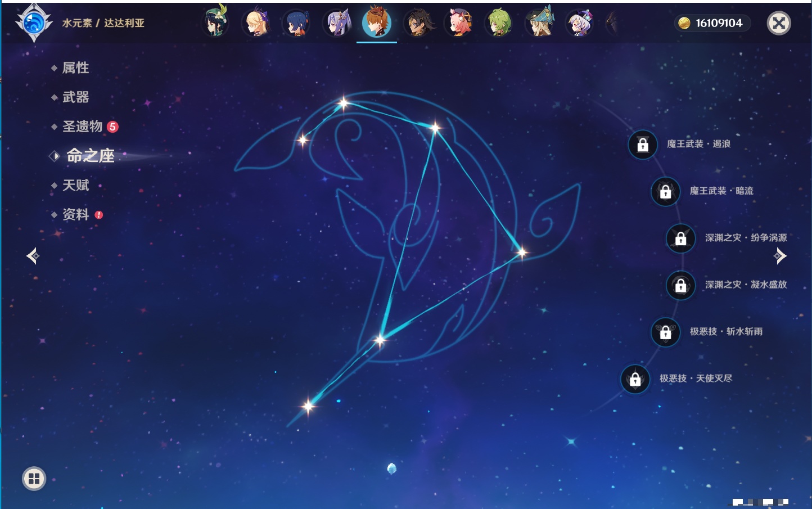Switch to the dark-blue-haired Xiangling avatar
The height and width of the screenshot is (509, 812).
pyautogui.click(x=296, y=24)
